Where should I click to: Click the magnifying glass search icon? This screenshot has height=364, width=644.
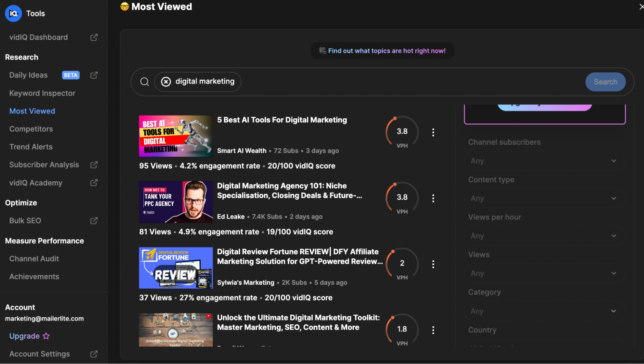pos(145,82)
